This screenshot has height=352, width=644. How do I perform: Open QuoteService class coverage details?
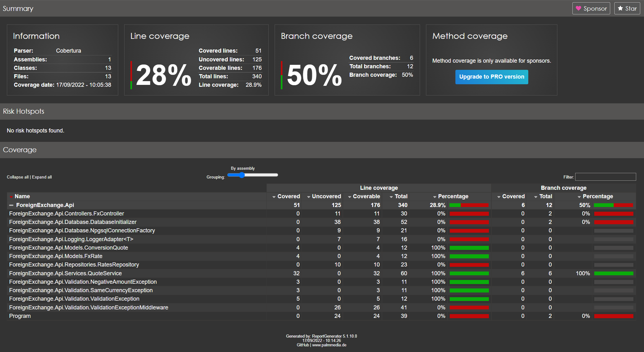pyautogui.click(x=65, y=273)
